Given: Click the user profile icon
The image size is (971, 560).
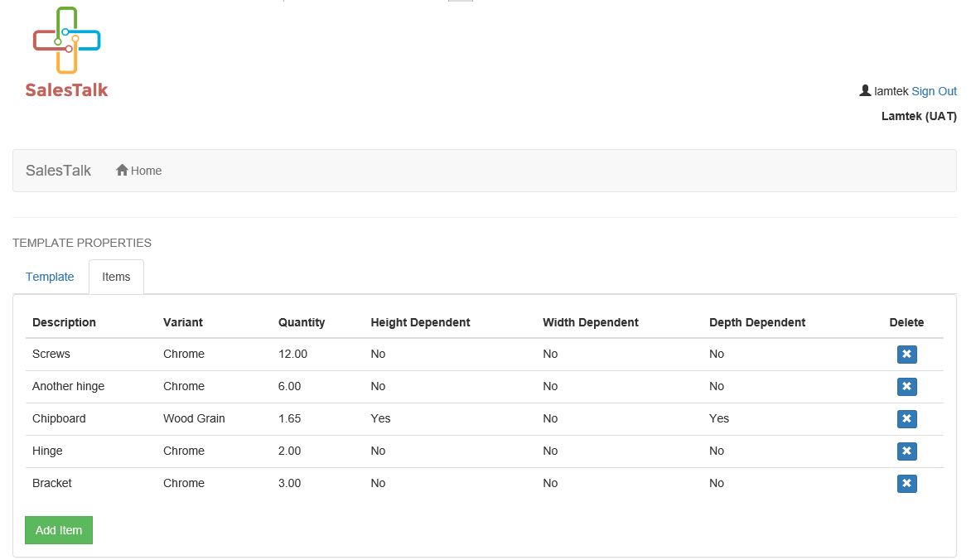Looking at the screenshot, I should (865, 91).
